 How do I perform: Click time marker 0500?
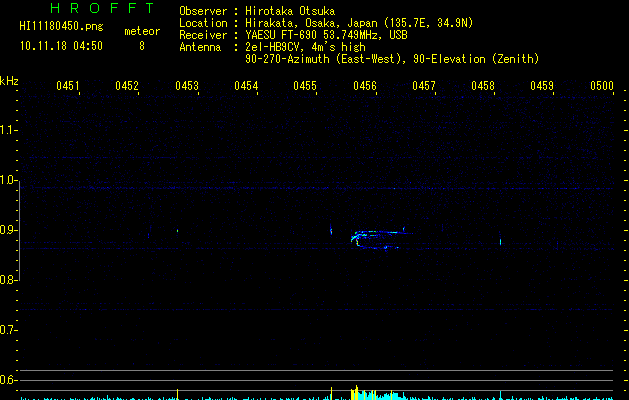click(602, 86)
